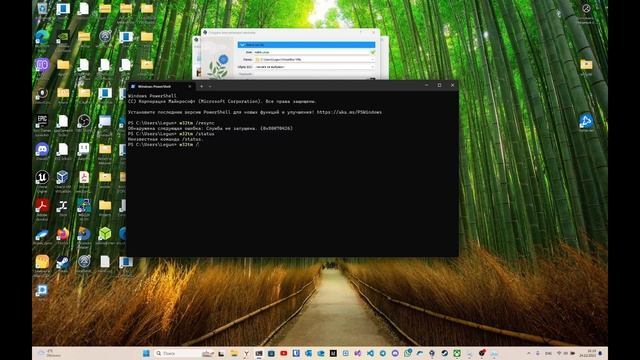This screenshot has height=360, width=640.
Task: Expand the ISO image dropdown in VirtualBox dialog
Action: 372,67
